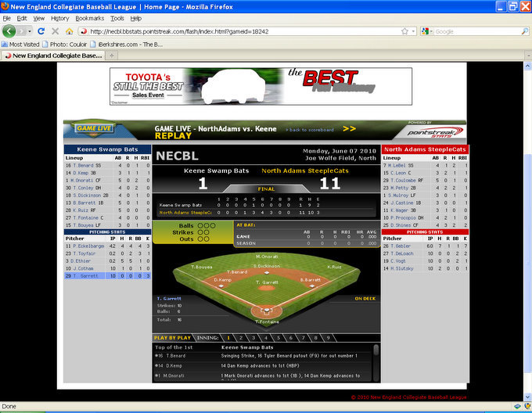
Task: Bookmark this page with the star icon
Action: [404, 31]
